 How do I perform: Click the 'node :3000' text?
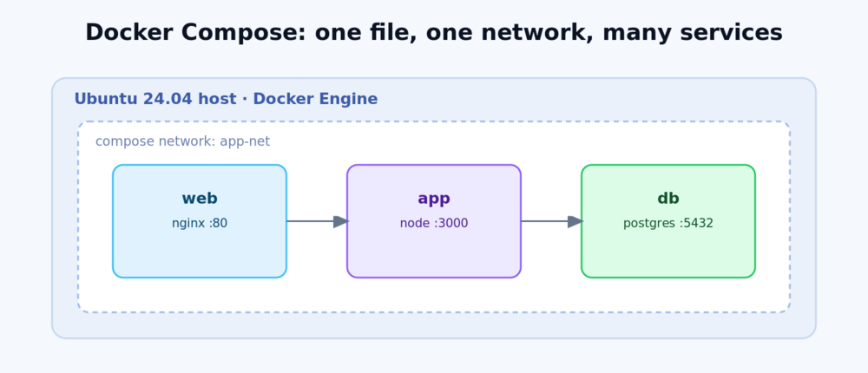(434, 224)
